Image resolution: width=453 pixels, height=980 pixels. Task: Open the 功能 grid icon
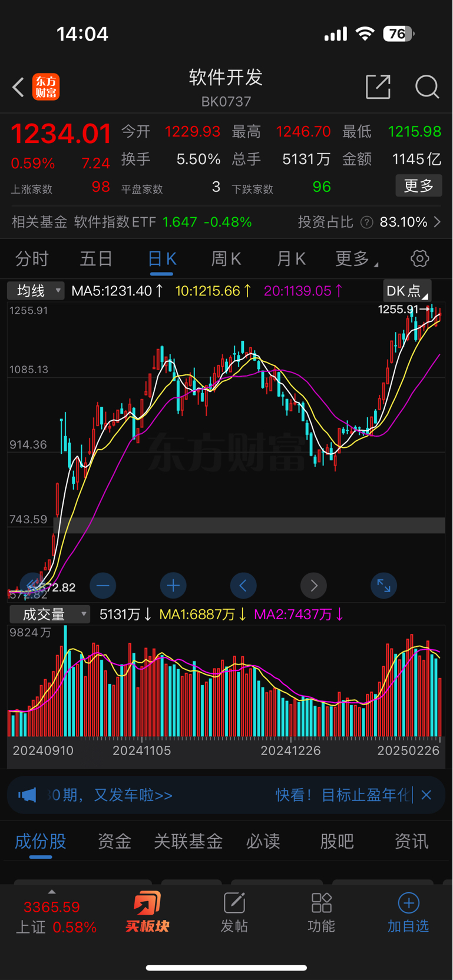[322, 903]
